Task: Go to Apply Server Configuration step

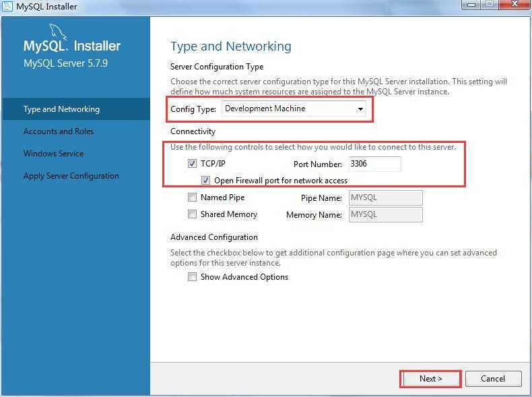Action: (71, 176)
